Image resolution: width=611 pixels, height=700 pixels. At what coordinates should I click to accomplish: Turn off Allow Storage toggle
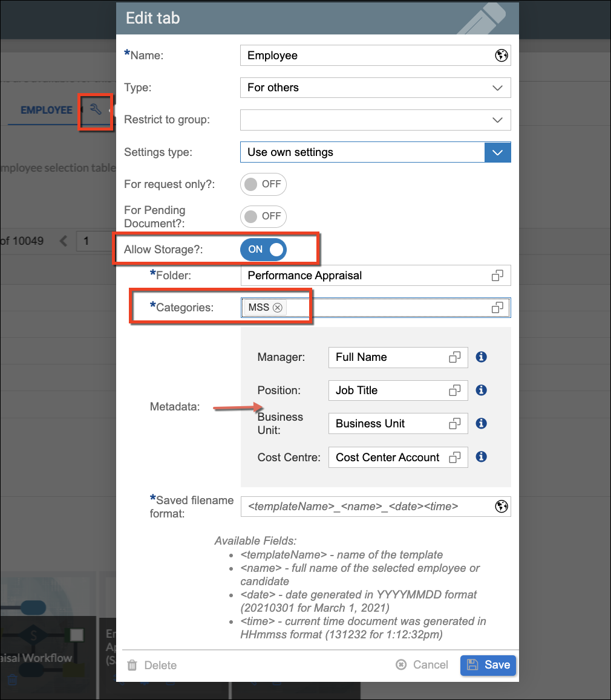[x=263, y=249]
